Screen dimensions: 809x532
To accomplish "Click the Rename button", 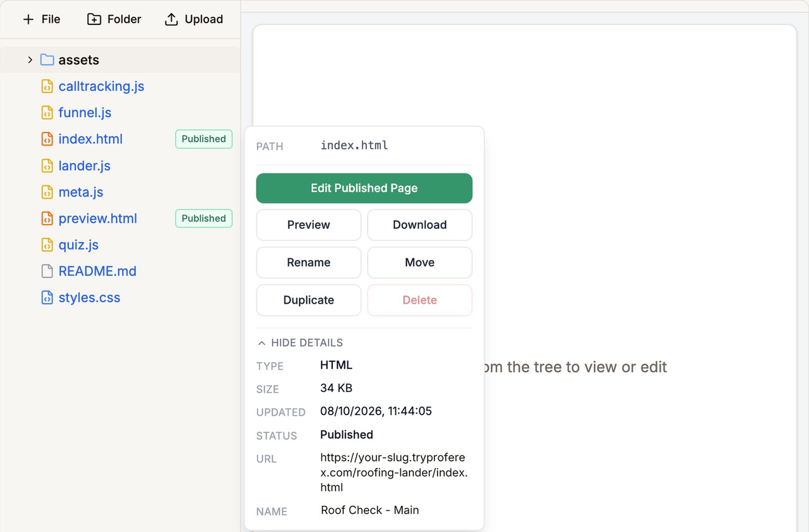I will point(309,263).
